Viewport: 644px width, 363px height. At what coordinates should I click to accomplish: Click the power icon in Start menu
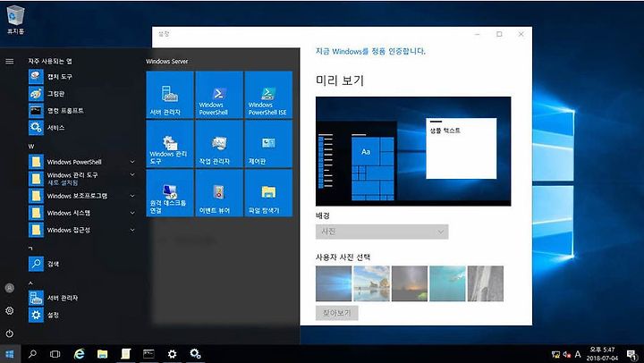coord(10,333)
